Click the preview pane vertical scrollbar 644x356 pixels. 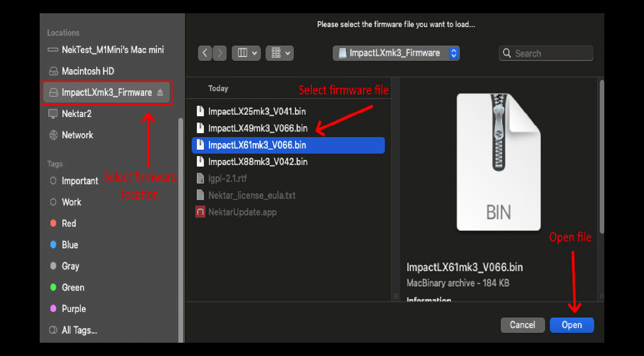pyautogui.click(x=601, y=157)
